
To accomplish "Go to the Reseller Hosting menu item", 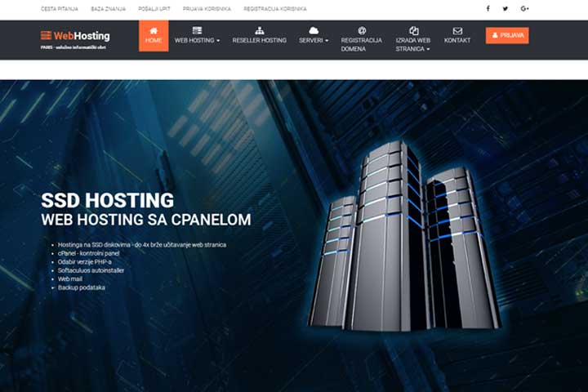I will tap(260, 40).
